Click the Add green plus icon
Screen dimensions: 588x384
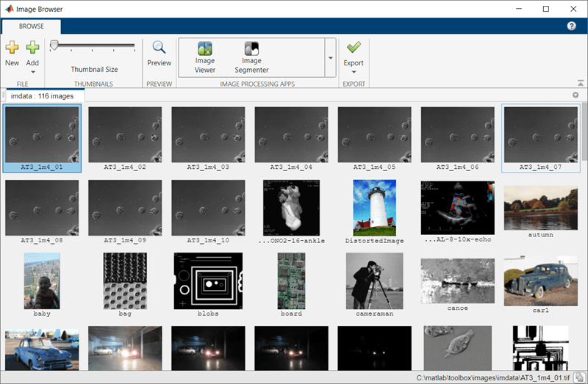[32, 48]
